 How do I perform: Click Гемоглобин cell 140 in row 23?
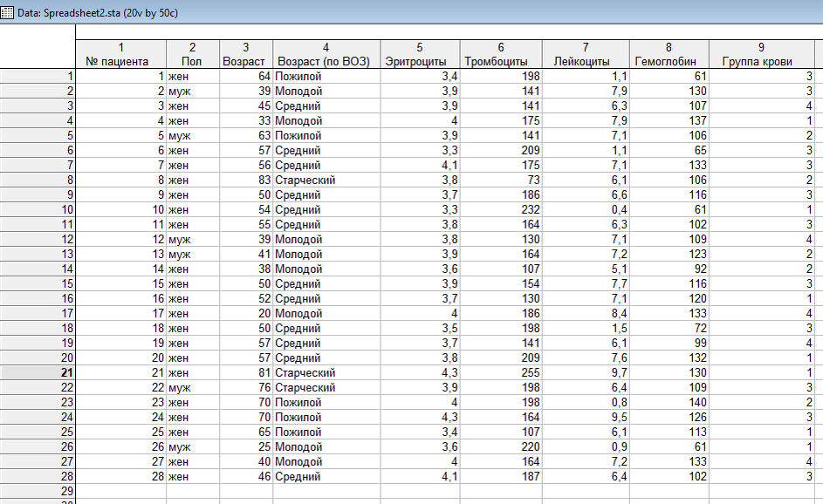tap(669, 402)
